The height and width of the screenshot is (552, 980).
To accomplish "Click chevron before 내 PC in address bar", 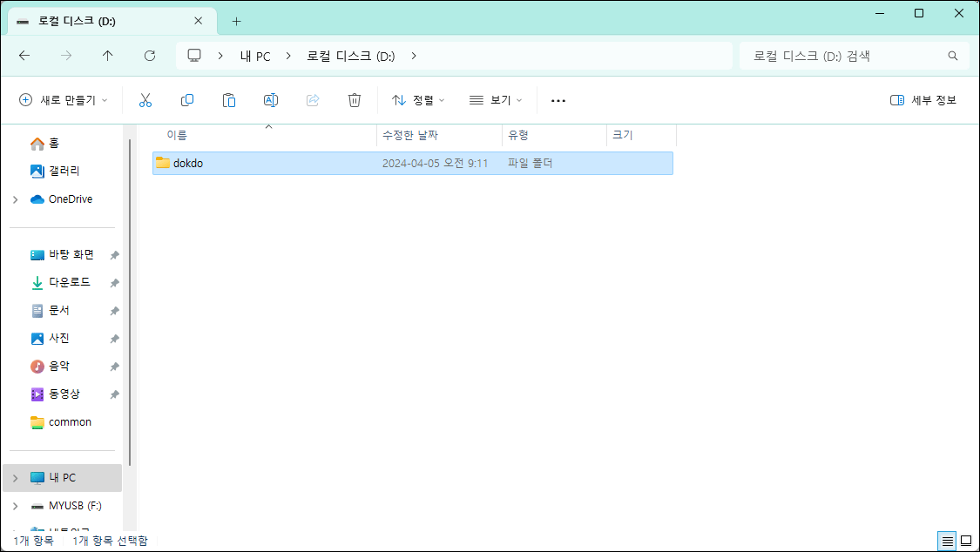I will pos(220,56).
